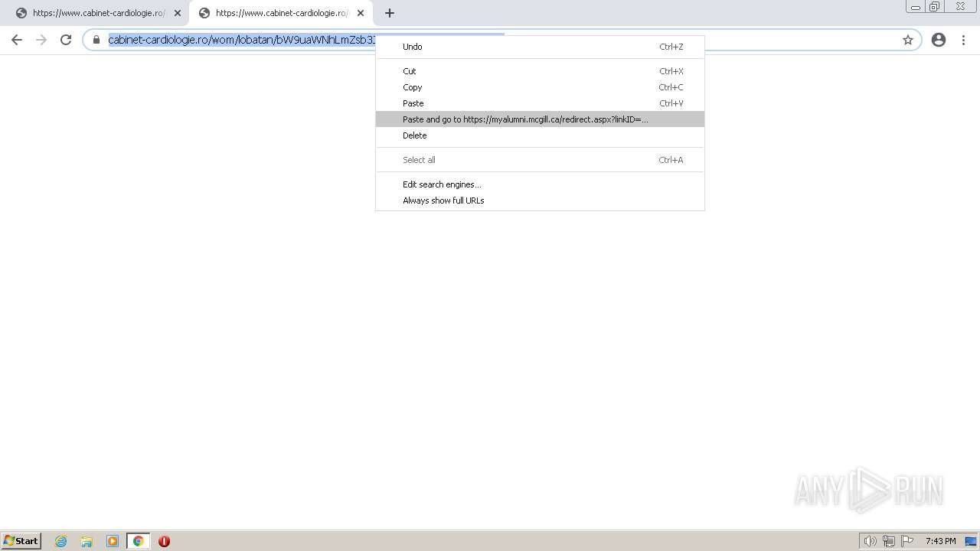Open the Chrome profile avatar menu
980x551 pixels.
coord(939,40)
